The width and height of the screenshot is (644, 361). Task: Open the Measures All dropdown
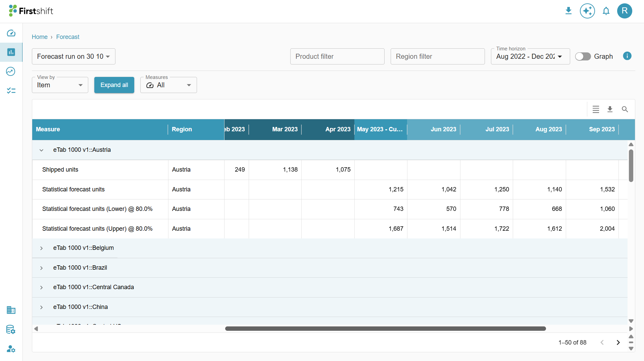(x=168, y=85)
